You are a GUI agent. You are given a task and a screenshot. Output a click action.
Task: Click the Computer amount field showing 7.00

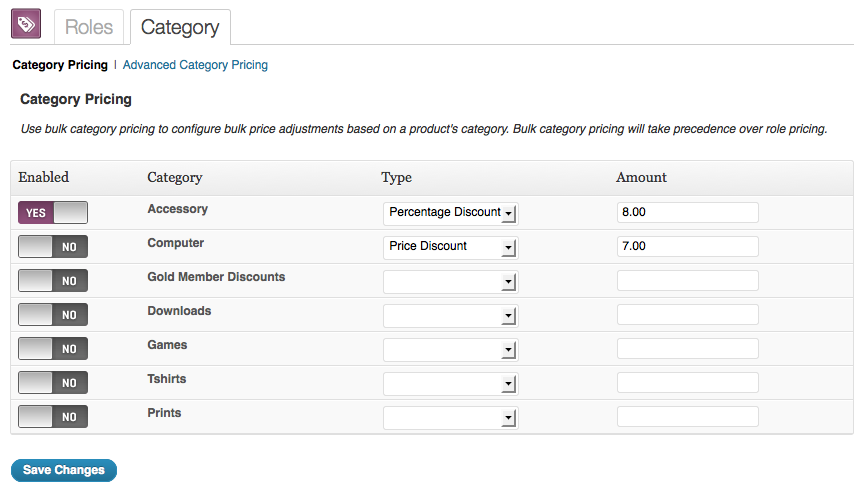click(x=688, y=246)
